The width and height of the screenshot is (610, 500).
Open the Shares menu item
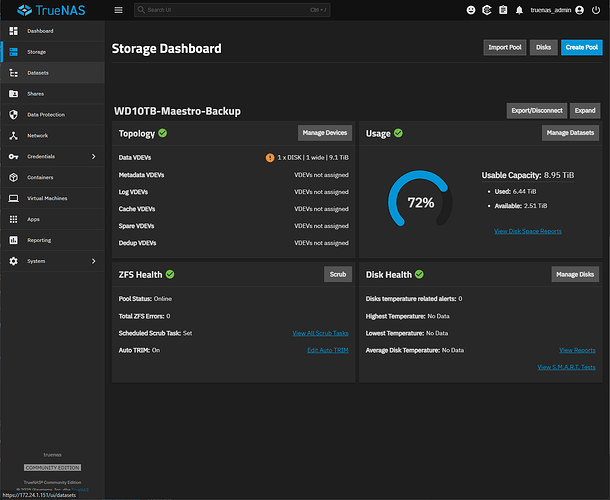click(x=53, y=94)
